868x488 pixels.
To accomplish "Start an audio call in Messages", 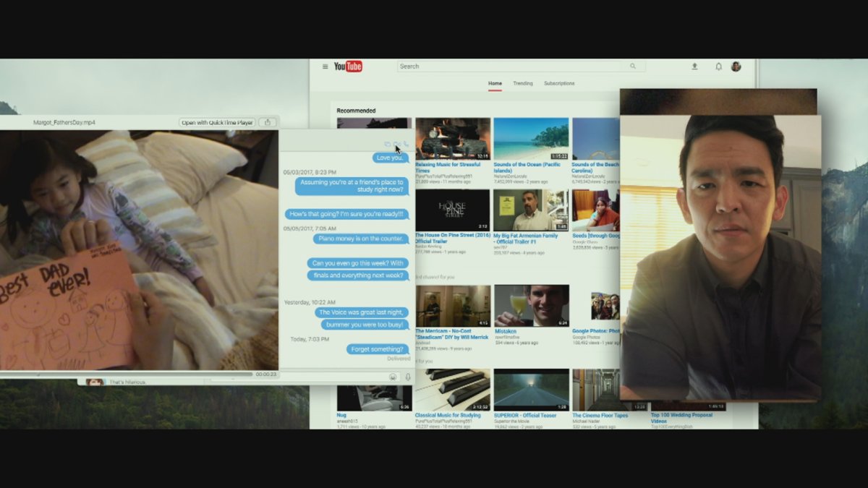I will click(x=406, y=145).
